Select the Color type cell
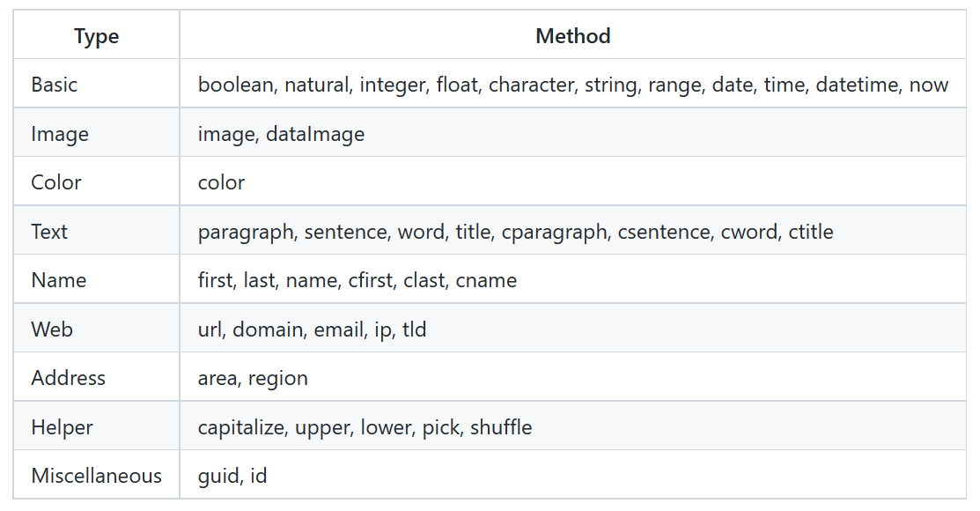 point(96,181)
